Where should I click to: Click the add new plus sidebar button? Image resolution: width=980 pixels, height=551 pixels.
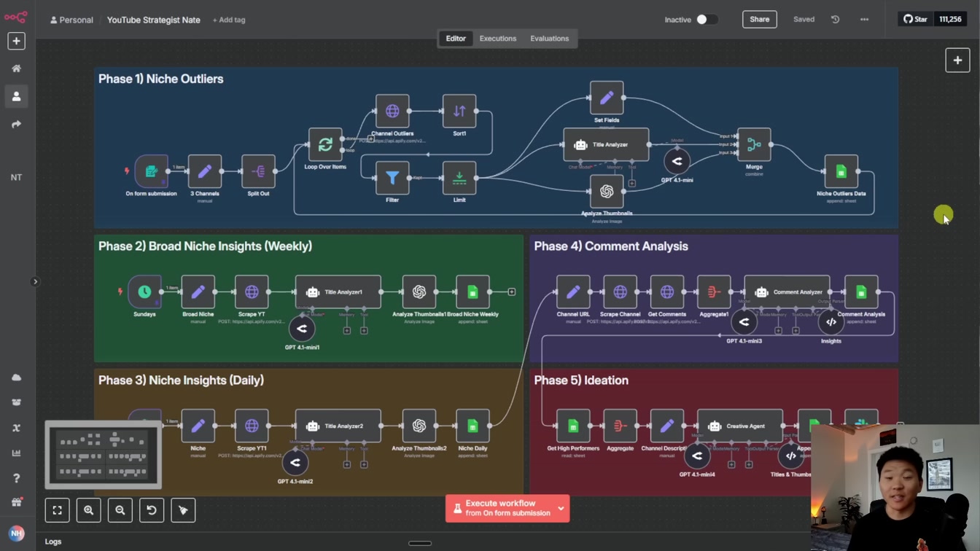[16, 41]
